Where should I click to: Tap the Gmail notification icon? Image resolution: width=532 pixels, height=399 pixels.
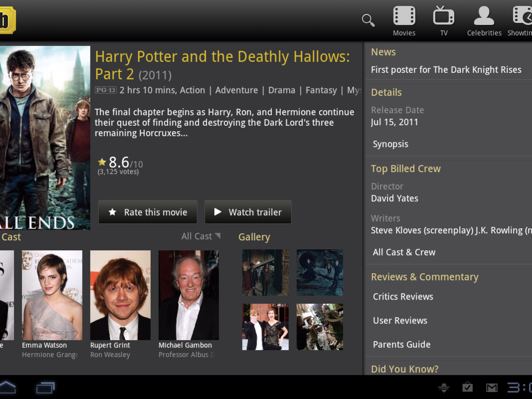492,387
